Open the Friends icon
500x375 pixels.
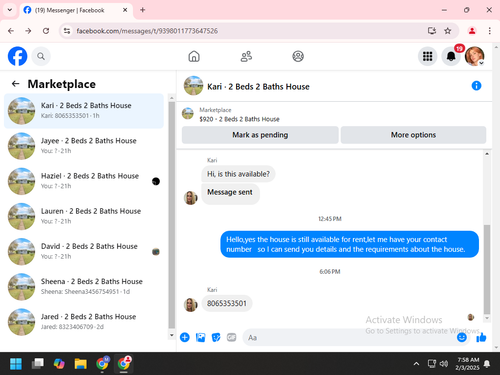click(x=246, y=56)
